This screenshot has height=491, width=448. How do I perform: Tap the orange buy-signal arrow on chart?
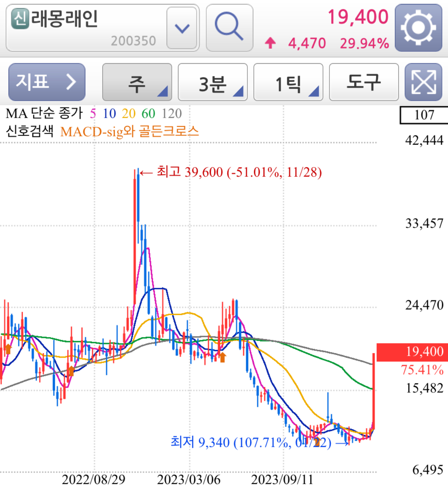point(222,357)
